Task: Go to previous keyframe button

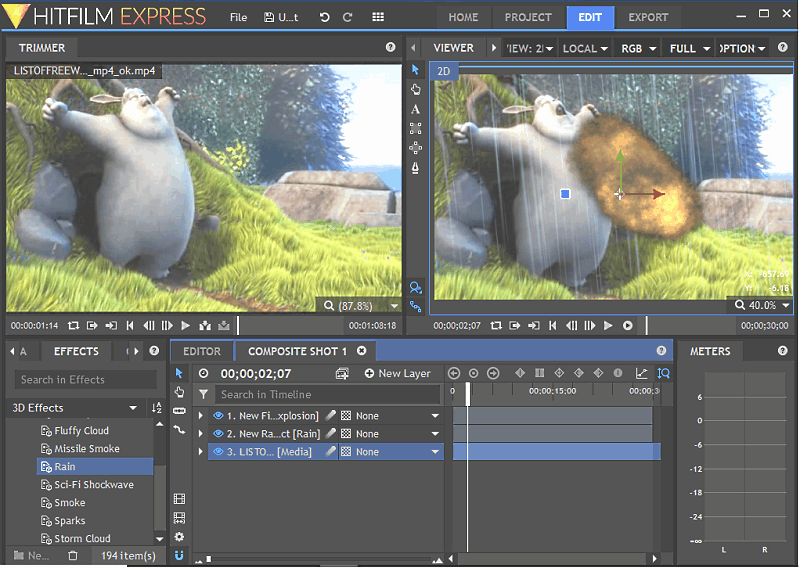Action: [454, 374]
